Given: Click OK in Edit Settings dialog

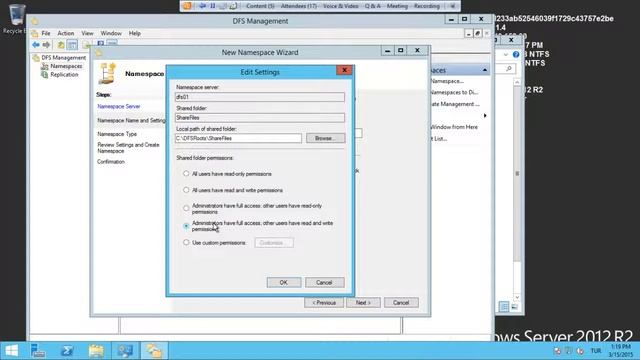Looking at the screenshot, I should pyautogui.click(x=284, y=282).
